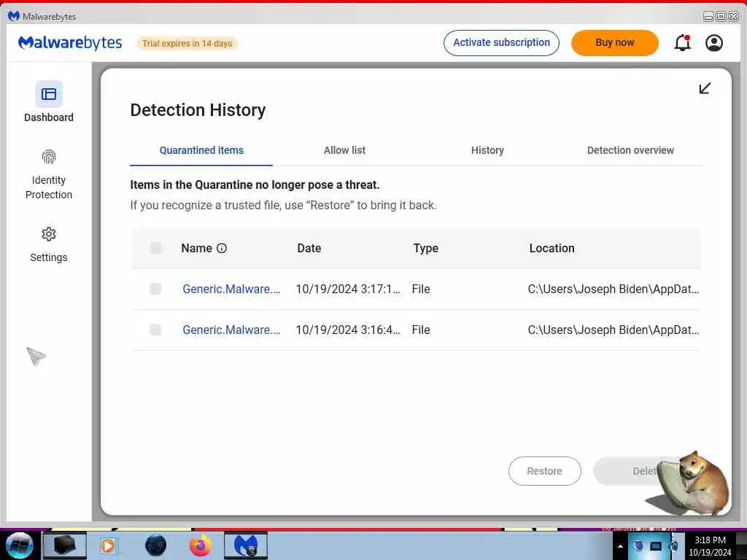
Task: Open the first taskbar black box icon
Action: (65, 545)
